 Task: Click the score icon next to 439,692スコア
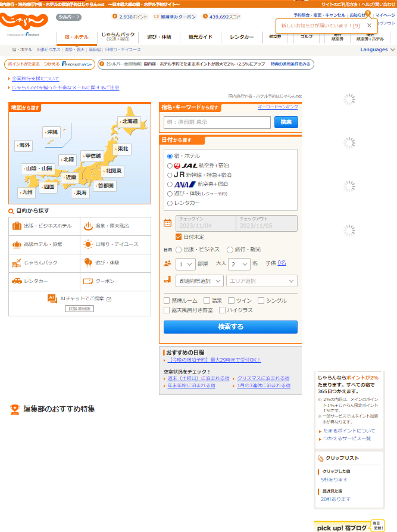point(205,16)
